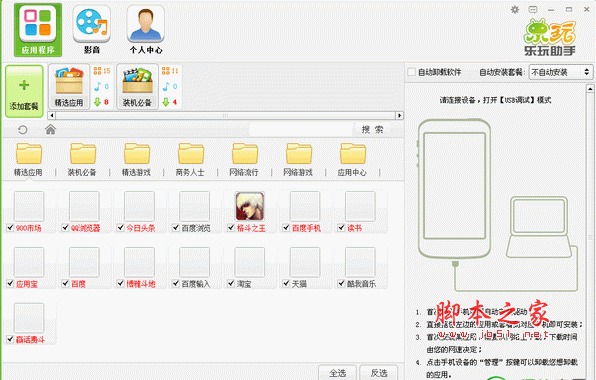Viewport: 596px width, 380px height.
Task: Click the 百度 app label text
Action: tap(78, 284)
